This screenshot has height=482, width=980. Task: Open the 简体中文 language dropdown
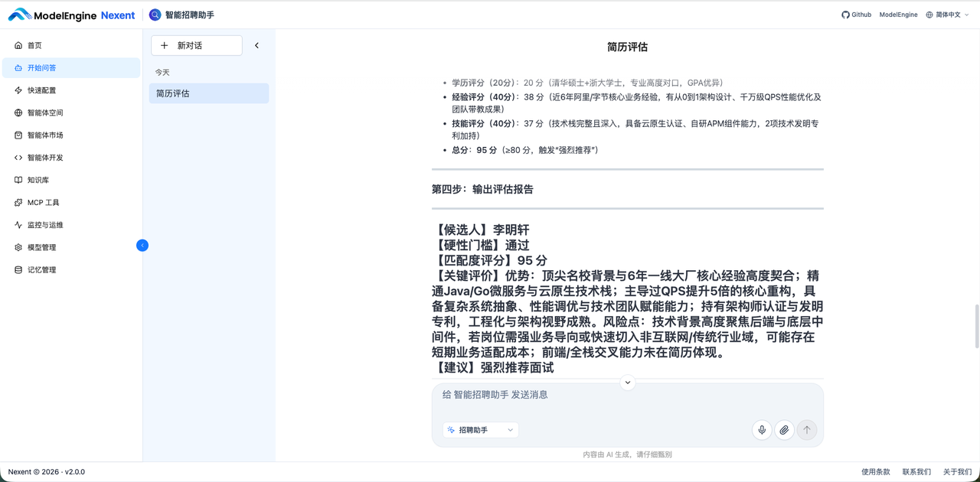tap(946, 14)
